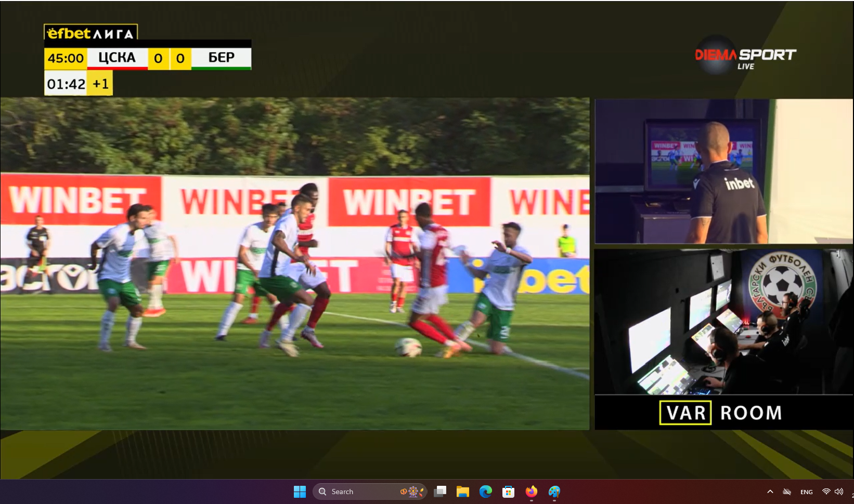
Task: Click the VAR ROOM caption label
Action: (x=721, y=413)
